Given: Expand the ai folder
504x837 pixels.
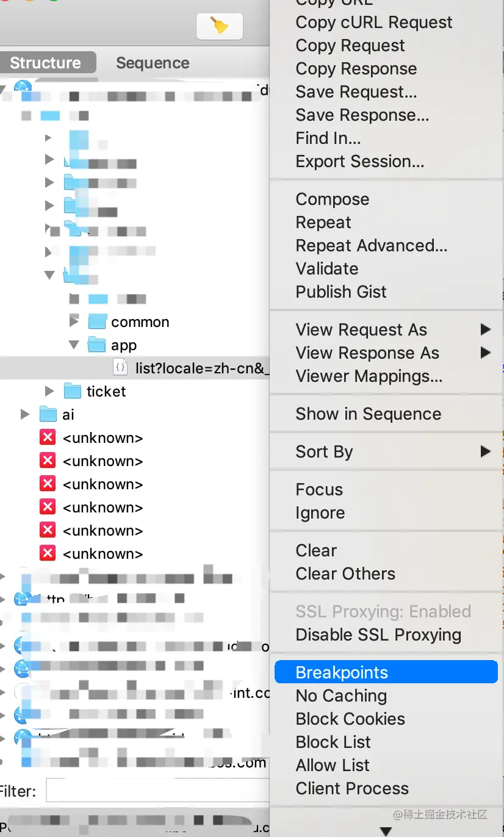Looking at the screenshot, I should pyautogui.click(x=25, y=414).
